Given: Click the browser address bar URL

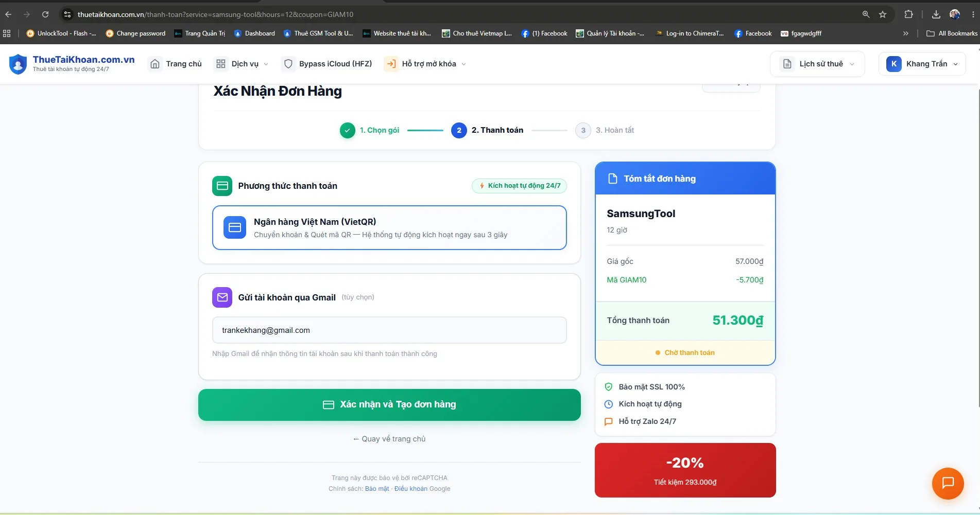Looking at the screenshot, I should tap(215, 14).
